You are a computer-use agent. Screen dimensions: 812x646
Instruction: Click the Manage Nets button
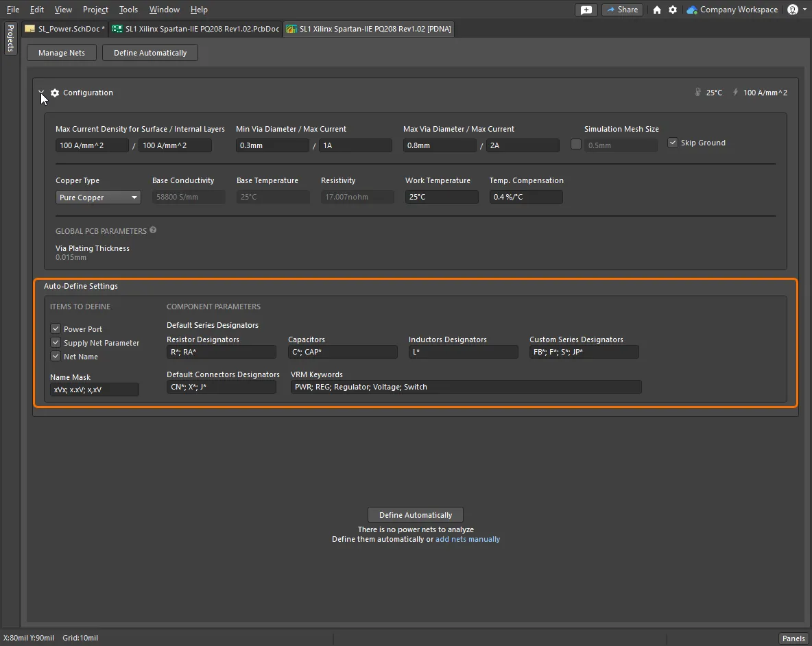[x=62, y=53]
